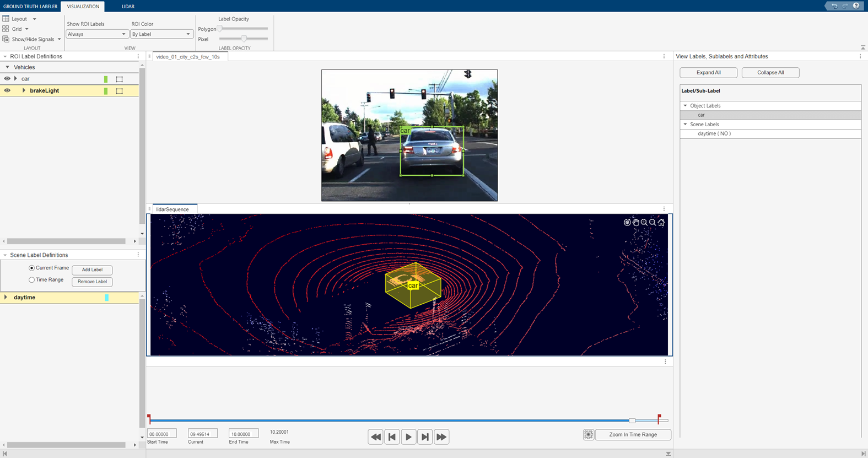Screen dimensions: 868x458
Task: Switch to the LIDAR tab
Action: pos(128,7)
